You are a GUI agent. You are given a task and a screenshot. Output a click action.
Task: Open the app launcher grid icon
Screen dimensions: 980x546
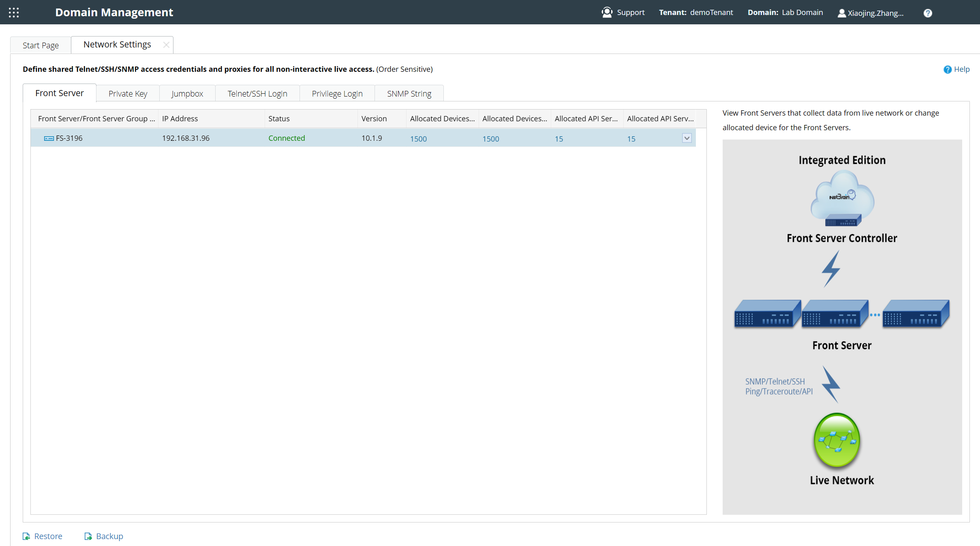coord(14,13)
